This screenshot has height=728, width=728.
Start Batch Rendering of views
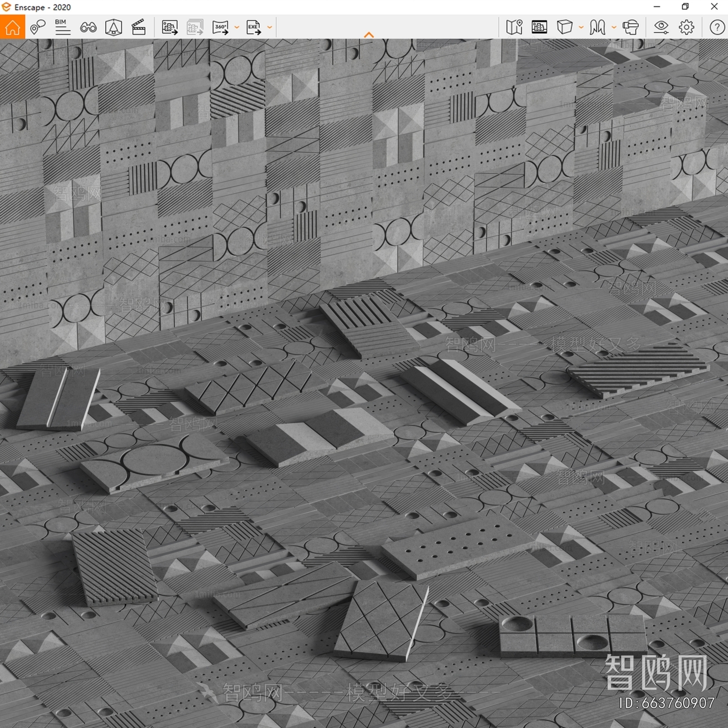tap(195, 27)
